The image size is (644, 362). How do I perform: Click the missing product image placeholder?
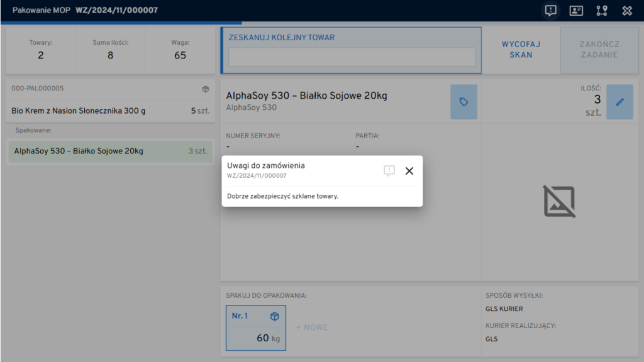[559, 202]
